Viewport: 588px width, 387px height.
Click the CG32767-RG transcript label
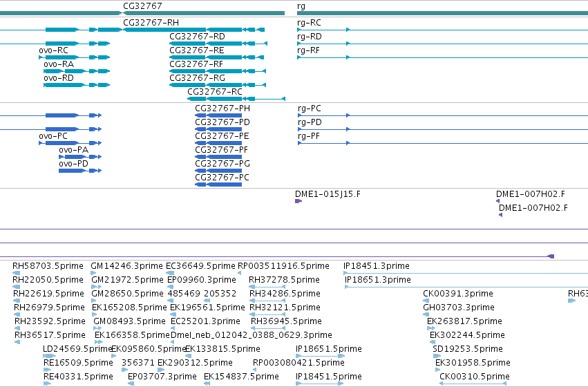197,78
